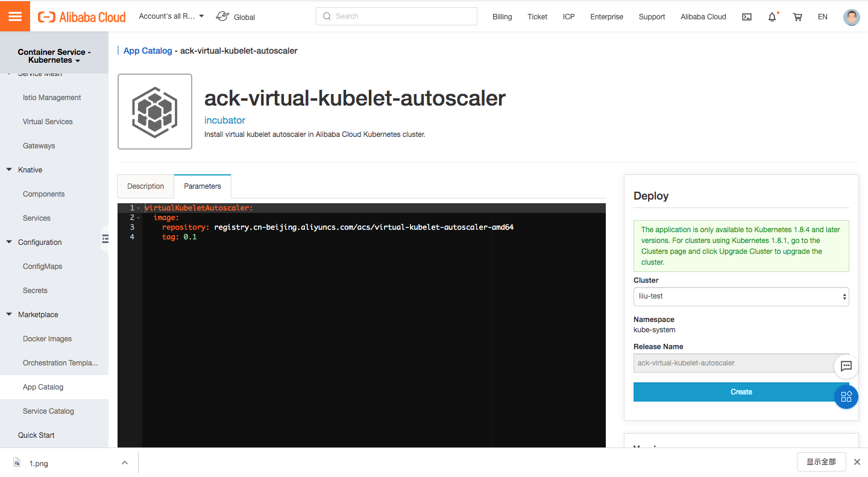This screenshot has width=868, height=477.
Task: Collapse the sidebar with the handle icon
Action: (x=105, y=239)
